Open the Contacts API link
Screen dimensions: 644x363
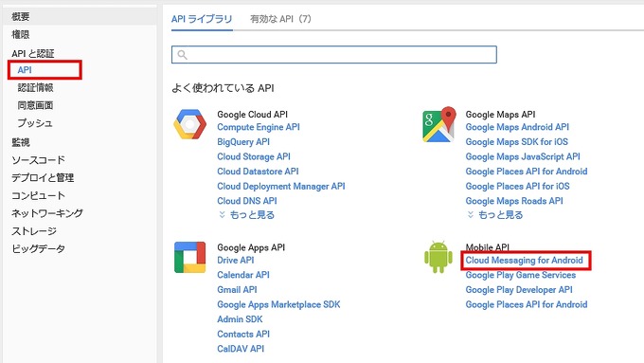click(243, 335)
